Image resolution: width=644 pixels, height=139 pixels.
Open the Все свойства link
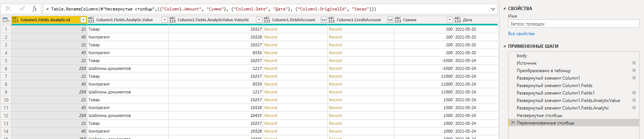tap(521, 34)
